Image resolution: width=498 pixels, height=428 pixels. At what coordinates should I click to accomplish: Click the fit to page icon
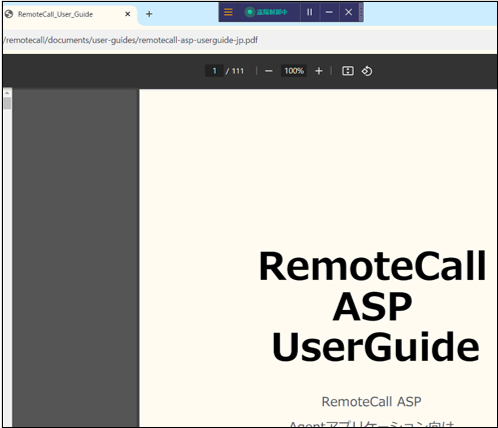tap(348, 71)
